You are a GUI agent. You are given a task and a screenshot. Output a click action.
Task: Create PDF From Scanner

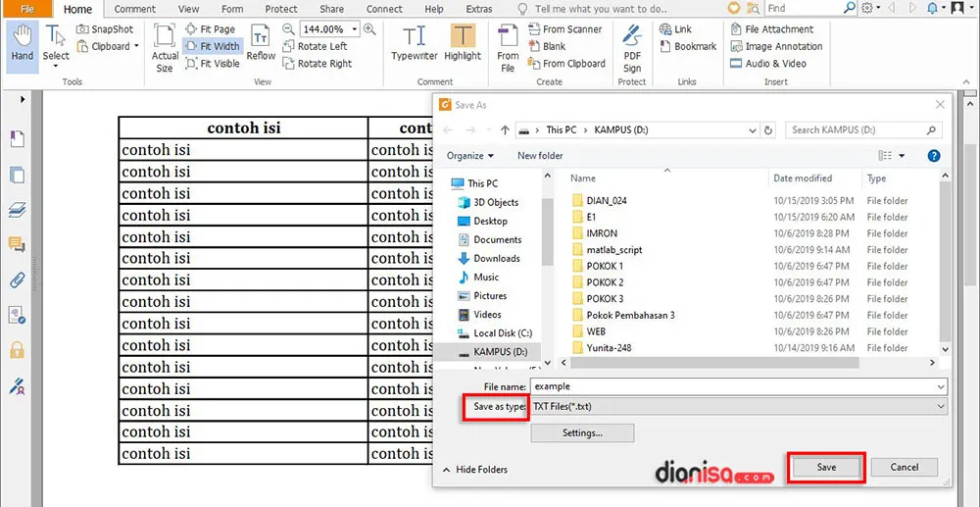pyautogui.click(x=565, y=29)
